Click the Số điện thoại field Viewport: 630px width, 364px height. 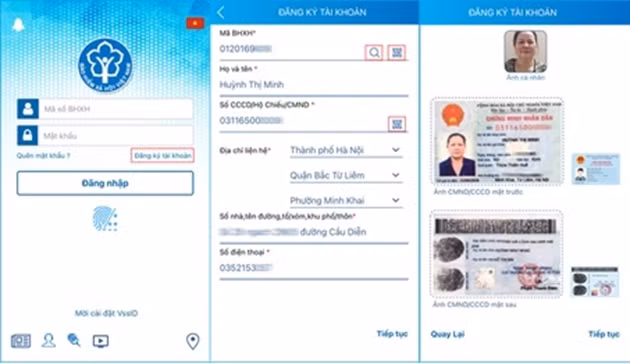click(314, 268)
